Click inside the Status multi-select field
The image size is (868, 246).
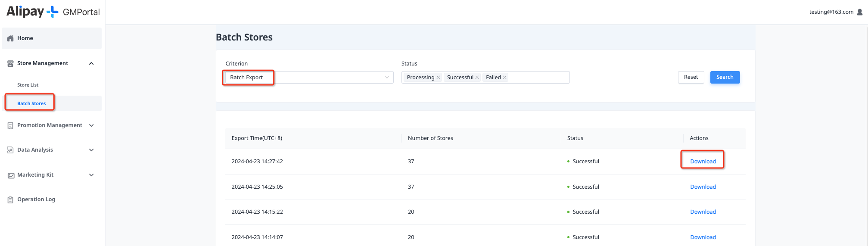pyautogui.click(x=538, y=78)
